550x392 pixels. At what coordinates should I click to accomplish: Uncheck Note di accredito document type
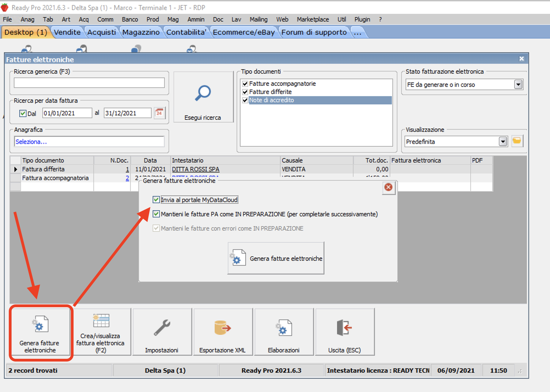click(245, 100)
